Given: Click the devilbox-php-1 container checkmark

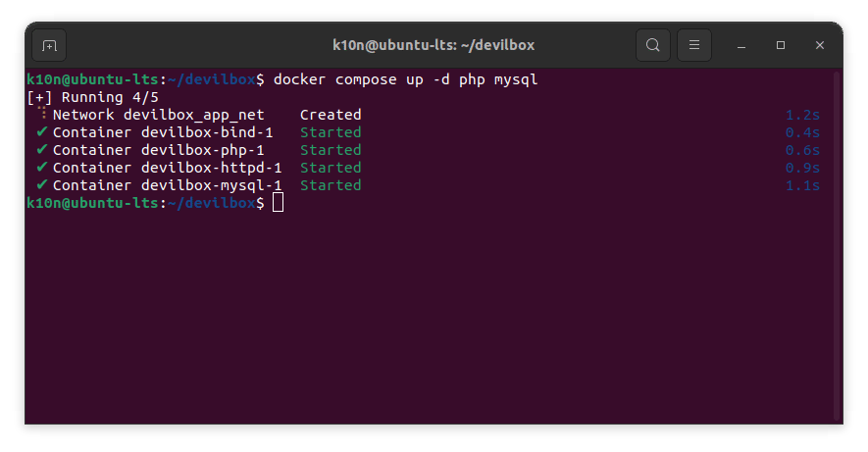Looking at the screenshot, I should [x=41, y=150].
